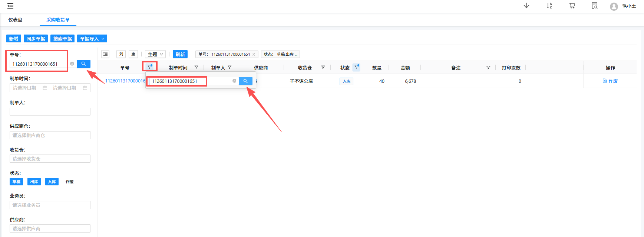Switch to the 仪表盘 tab
644x237 pixels.
[16, 20]
